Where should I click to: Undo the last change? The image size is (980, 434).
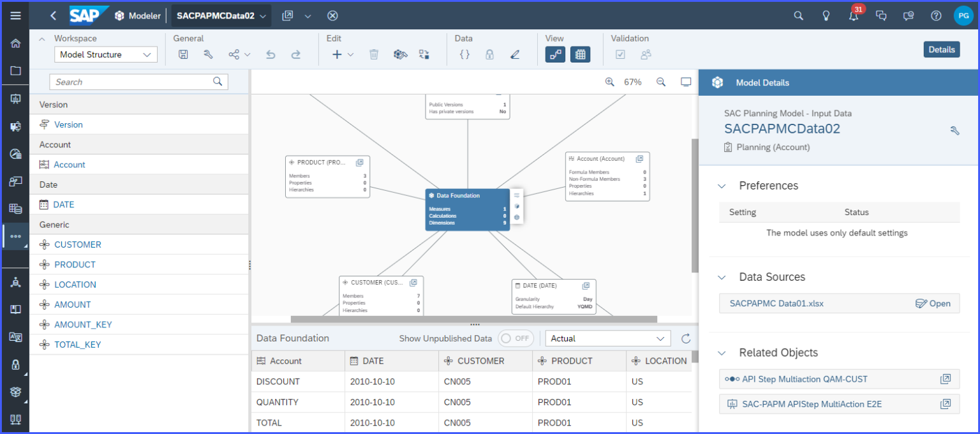(x=271, y=54)
